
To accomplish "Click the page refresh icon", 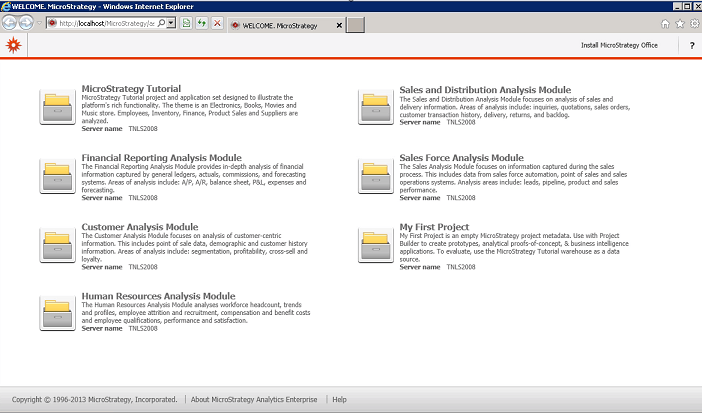I will pos(203,23).
